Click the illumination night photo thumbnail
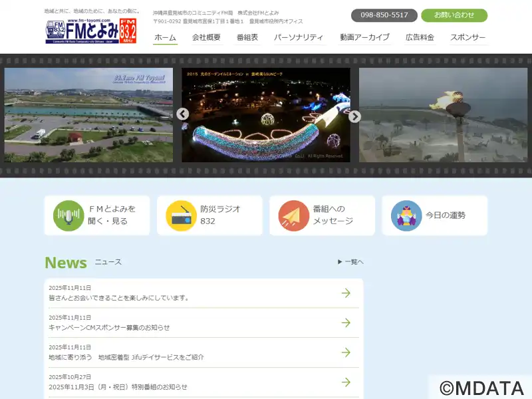This screenshot has width=532, height=399. 265,114
